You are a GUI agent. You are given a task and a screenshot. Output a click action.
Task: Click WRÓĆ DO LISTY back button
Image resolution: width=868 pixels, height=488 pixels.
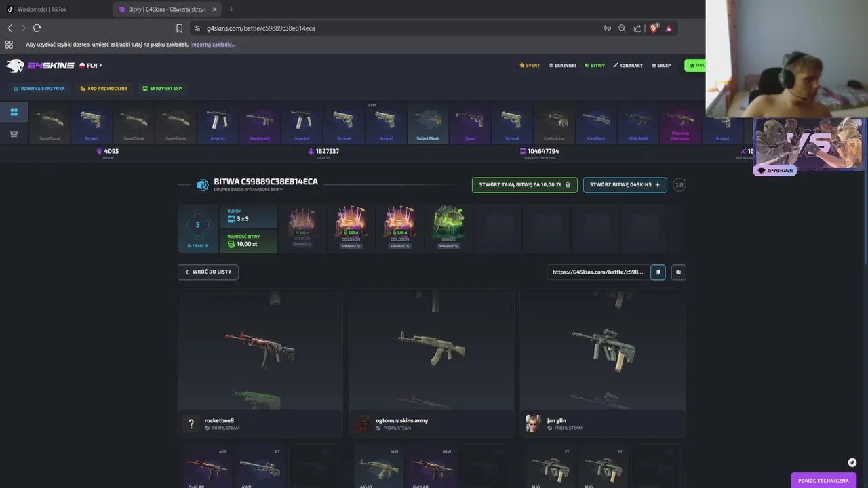click(208, 272)
